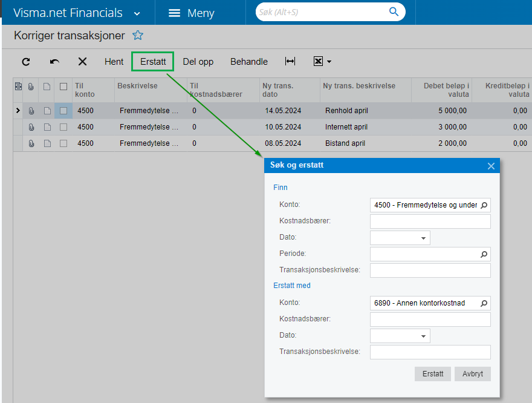The height and width of the screenshot is (403, 532).
Task: Click the note icon on Bistand april row
Action: coord(47,143)
